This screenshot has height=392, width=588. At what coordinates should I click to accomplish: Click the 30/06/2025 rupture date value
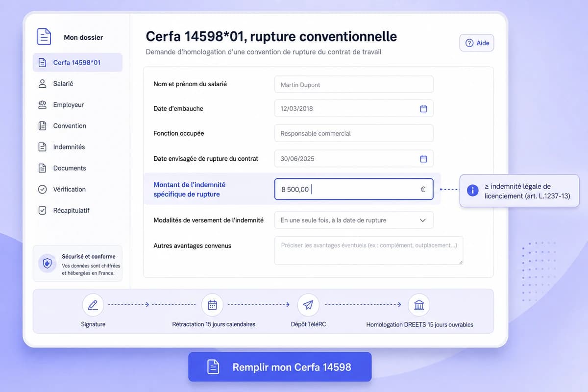(x=296, y=159)
